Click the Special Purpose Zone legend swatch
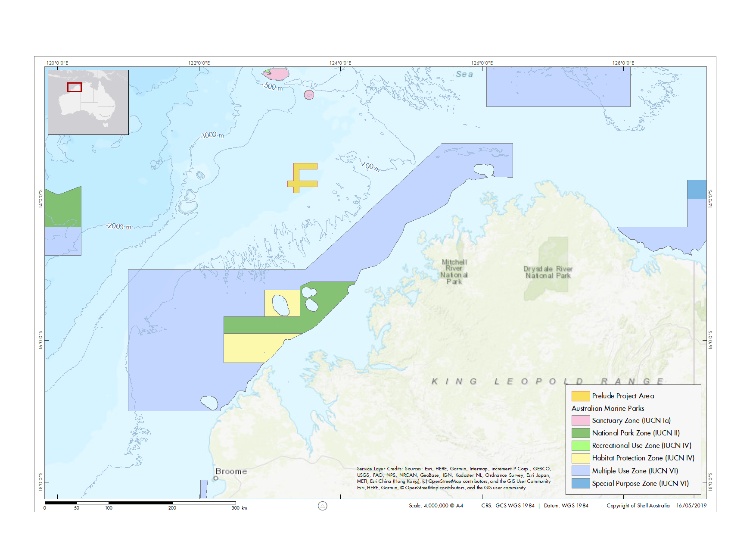Image resolution: width=756 pixels, height=535 pixels. point(580,483)
